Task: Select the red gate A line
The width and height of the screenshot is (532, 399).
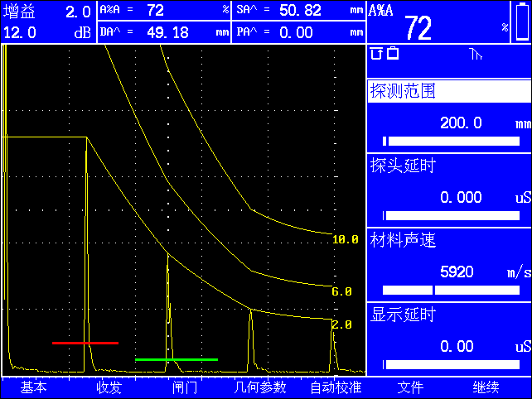Action: (85, 343)
